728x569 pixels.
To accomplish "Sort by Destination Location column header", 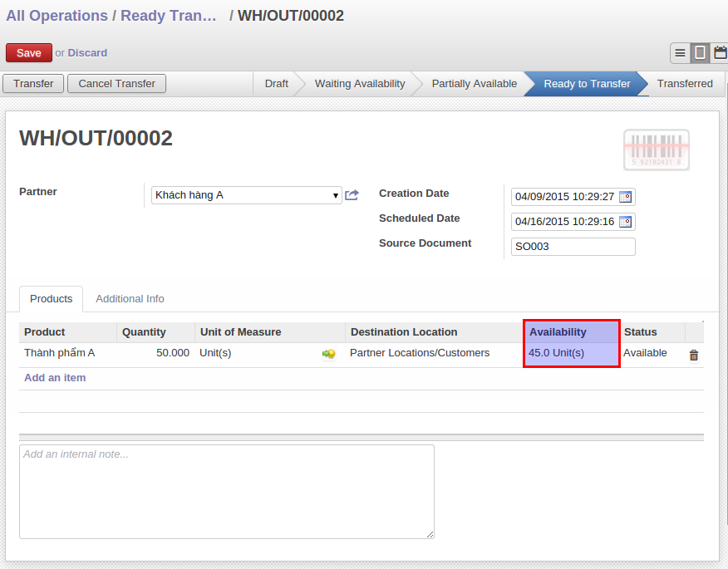I will 435,332.
